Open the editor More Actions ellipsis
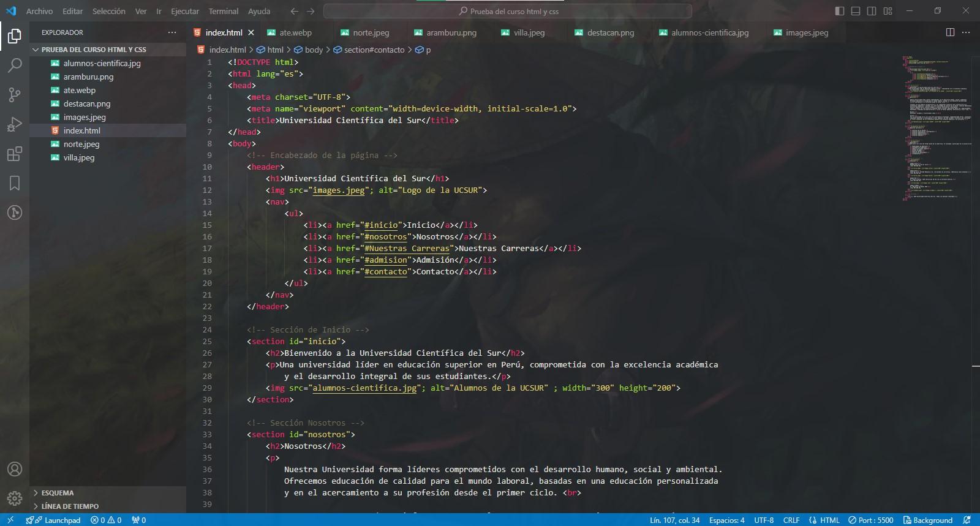The width and height of the screenshot is (980, 526). pos(966,32)
